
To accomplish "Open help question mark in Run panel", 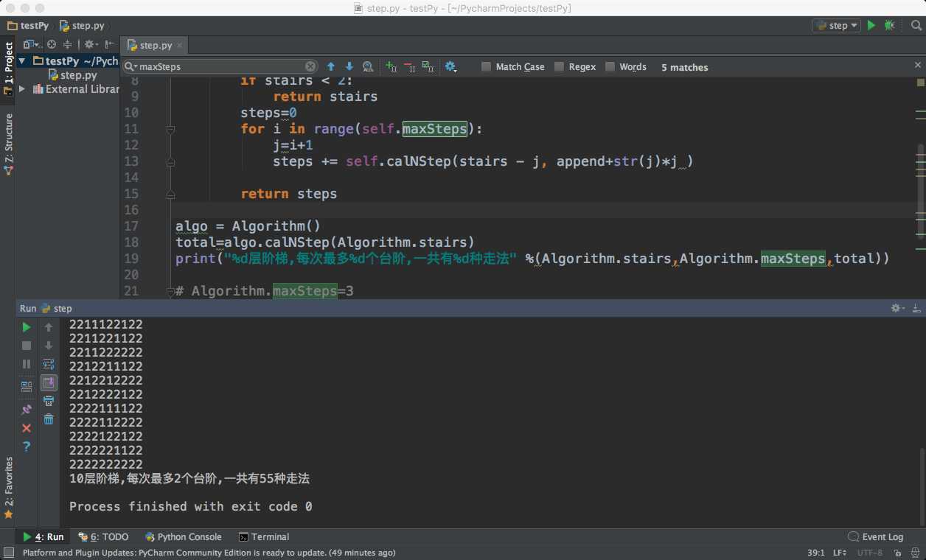I will coord(27,447).
